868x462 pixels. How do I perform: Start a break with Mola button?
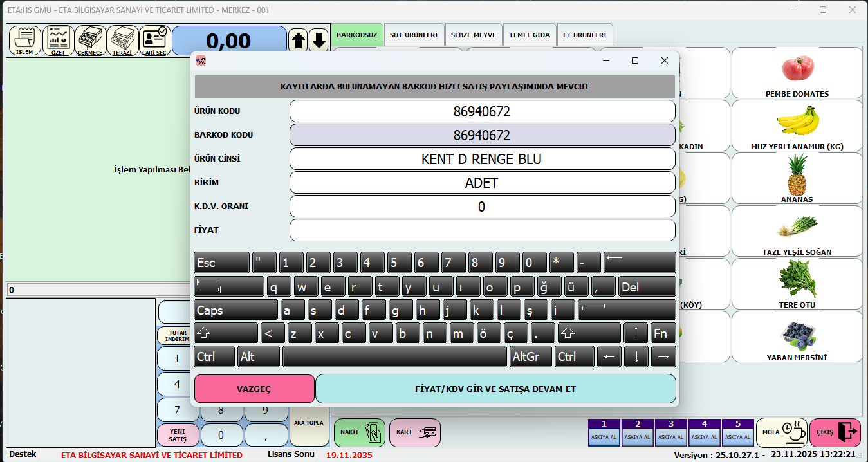pos(781,432)
